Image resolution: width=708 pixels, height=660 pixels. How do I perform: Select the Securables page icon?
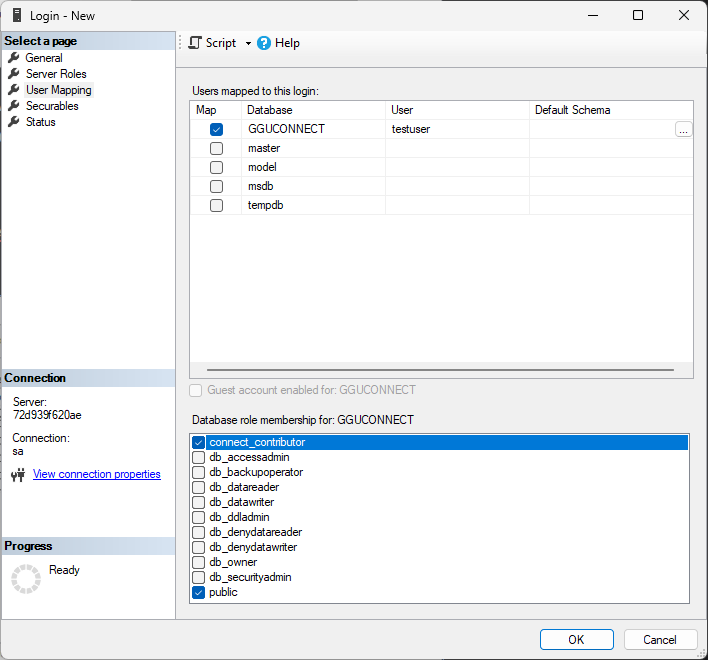coord(14,106)
